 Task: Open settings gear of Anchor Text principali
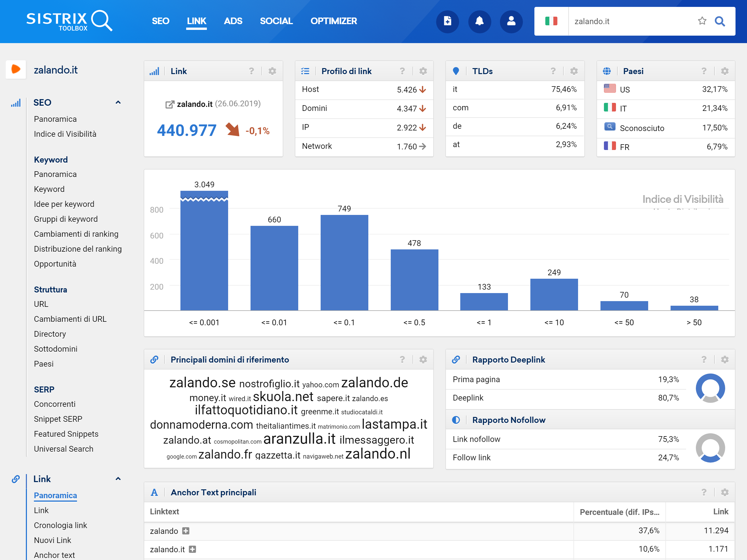click(x=725, y=492)
